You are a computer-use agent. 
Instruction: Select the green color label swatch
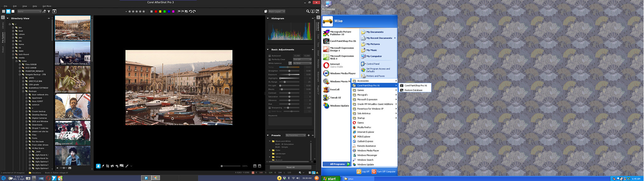pyautogui.click(x=164, y=11)
